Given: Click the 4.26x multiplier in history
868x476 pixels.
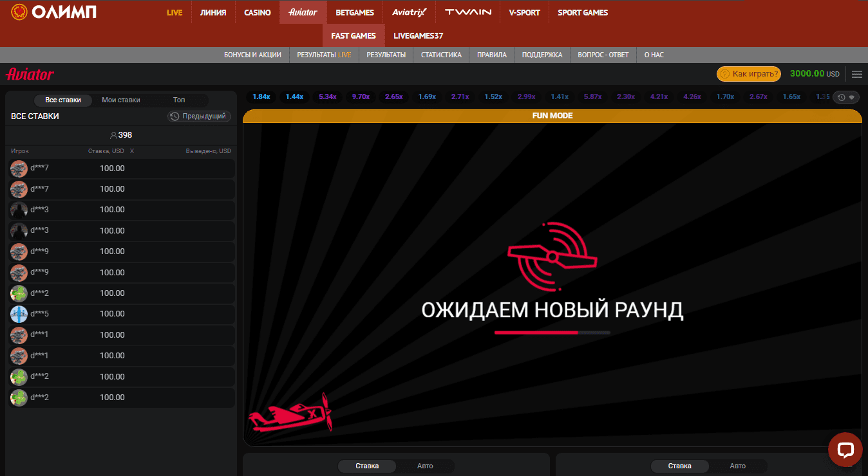Looking at the screenshot, I should click(692, 97).
